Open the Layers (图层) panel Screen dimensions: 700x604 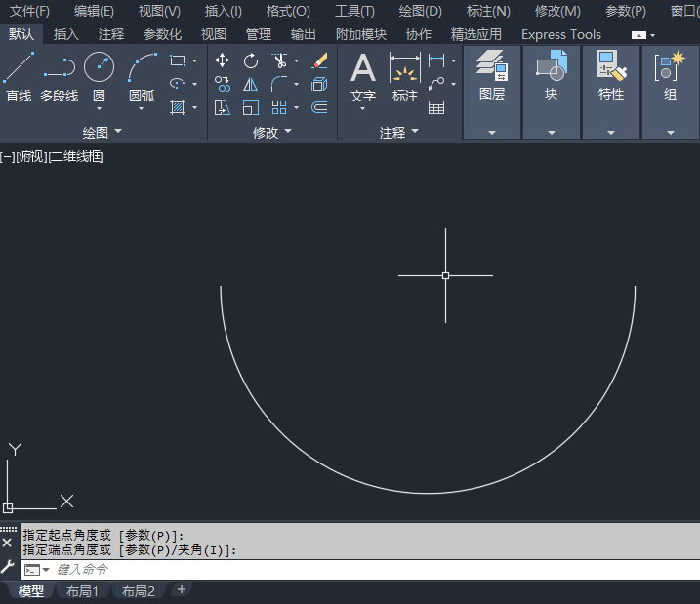point(492,92)
